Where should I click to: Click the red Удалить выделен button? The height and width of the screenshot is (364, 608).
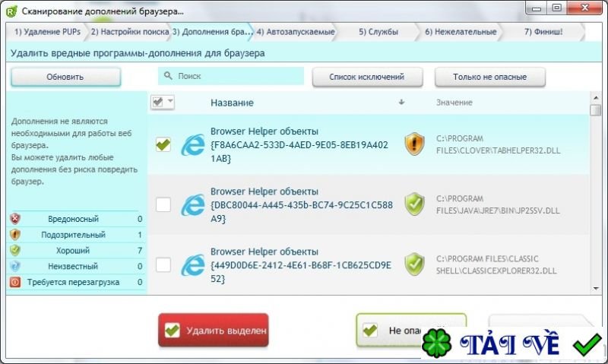214,331
